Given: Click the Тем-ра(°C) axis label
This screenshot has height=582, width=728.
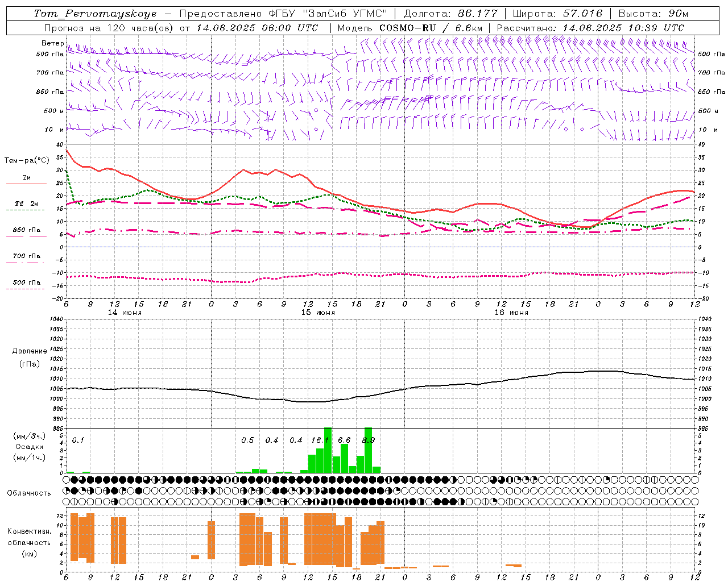Looking at the screenshot, I should coord(27,161).
